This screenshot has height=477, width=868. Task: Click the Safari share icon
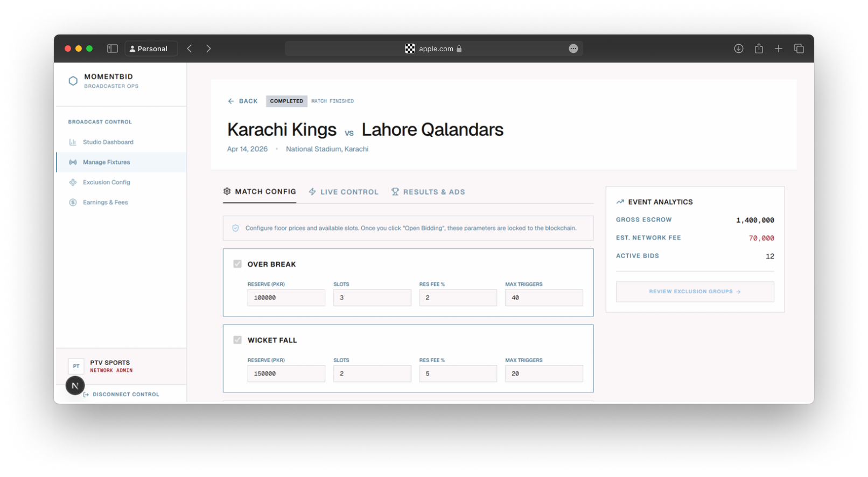coord(759,49)
